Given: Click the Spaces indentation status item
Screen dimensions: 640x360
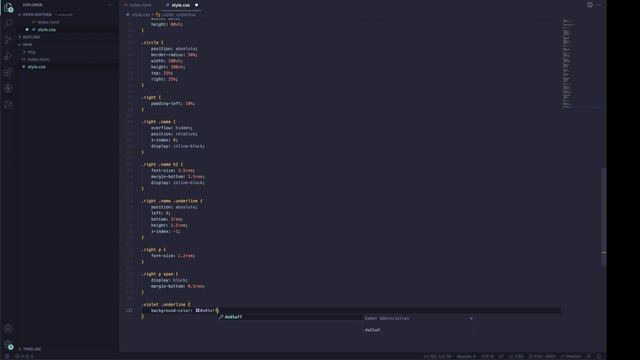Looking at the screenshot, I should tap(466, 356).
